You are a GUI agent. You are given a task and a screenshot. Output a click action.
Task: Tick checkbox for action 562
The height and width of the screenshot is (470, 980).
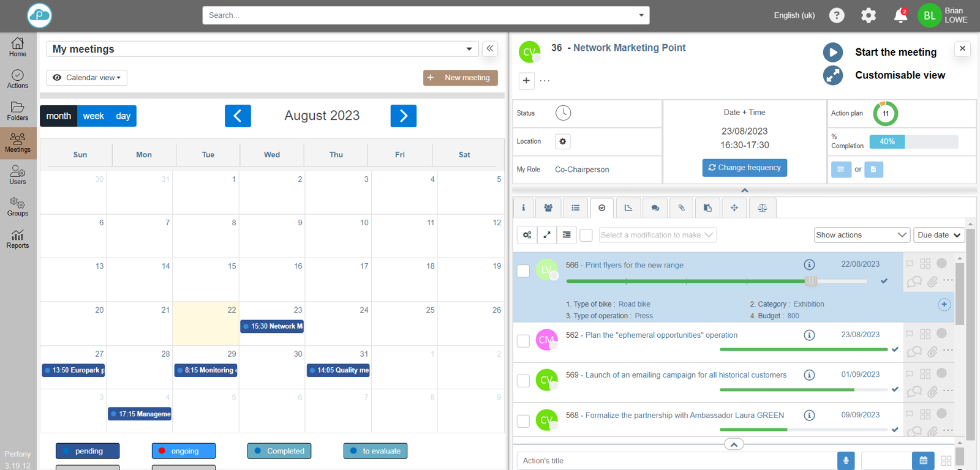click(x=523, y=341)
